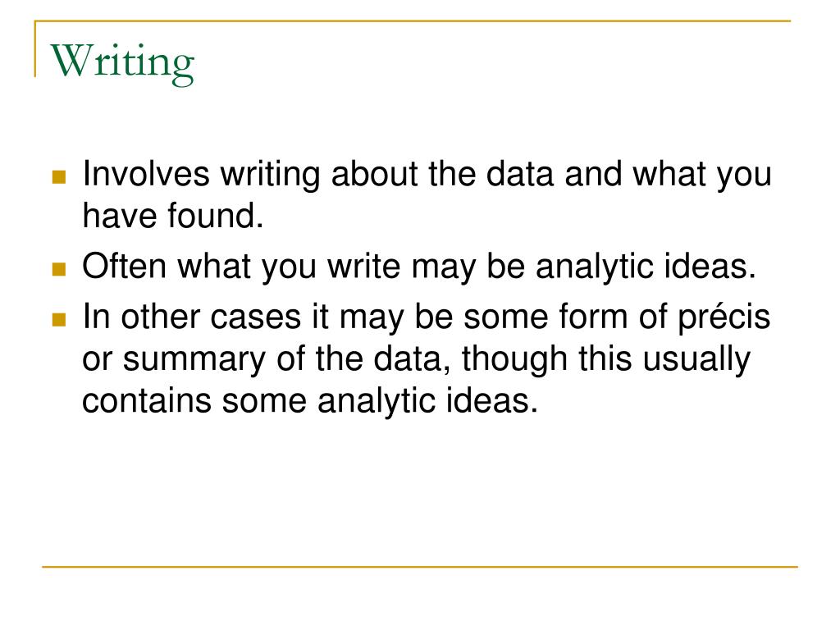Select the bullet square before "Often what"
This screenshot has height=630, width=840.
[59, 269]
